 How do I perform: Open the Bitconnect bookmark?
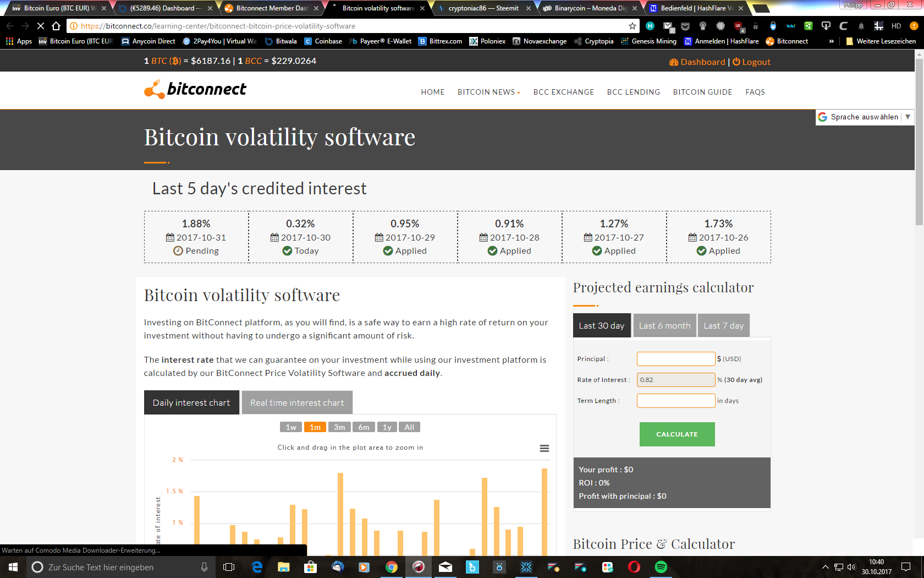point(787,41)
